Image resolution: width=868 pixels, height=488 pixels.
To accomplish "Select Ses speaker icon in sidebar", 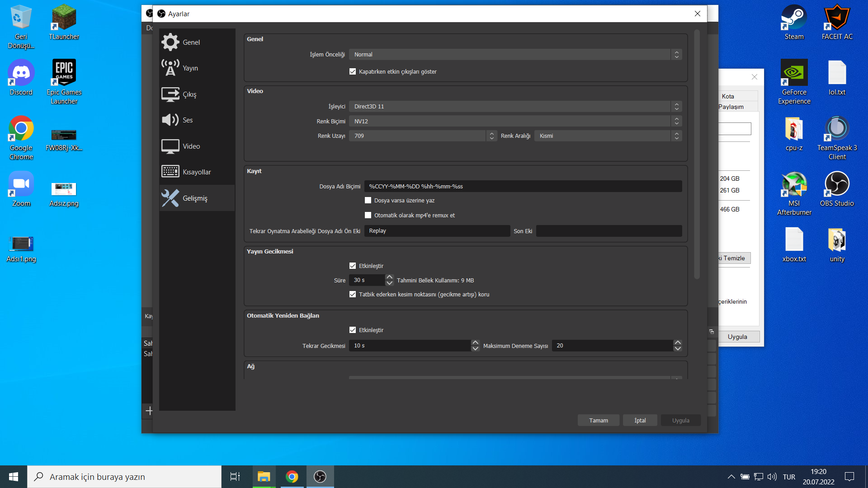I will click(170, 120).
